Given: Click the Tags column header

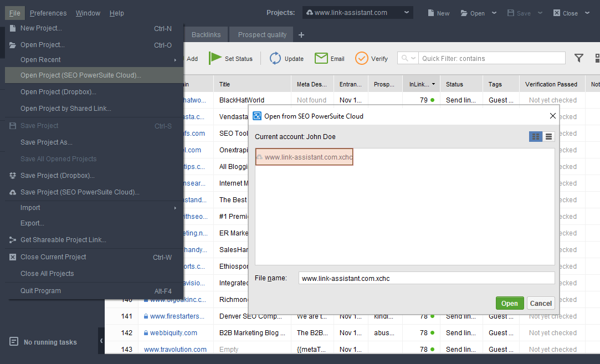Looking at the screenshot, I should [x=501, y=84].
